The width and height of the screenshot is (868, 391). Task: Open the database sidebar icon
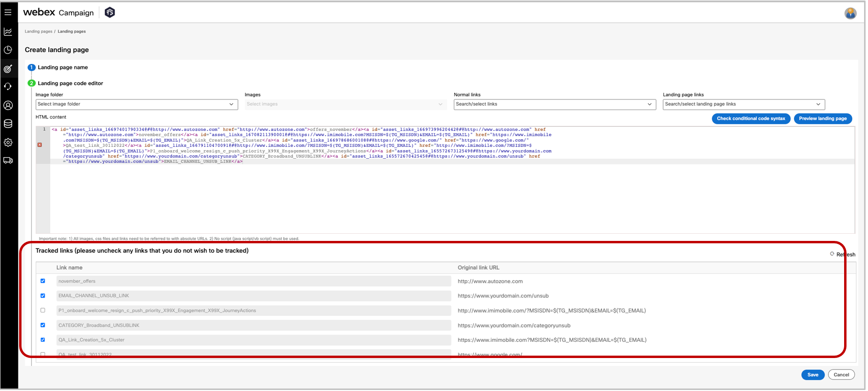[x=8, y=124]
